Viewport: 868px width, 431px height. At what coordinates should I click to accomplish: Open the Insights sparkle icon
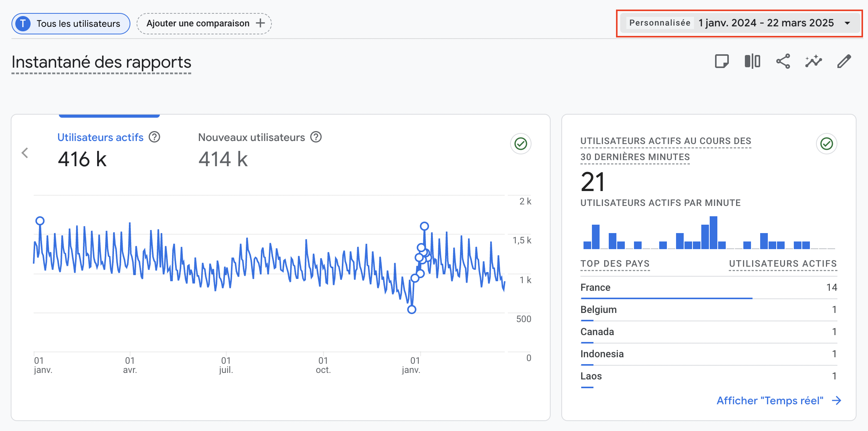813,61
